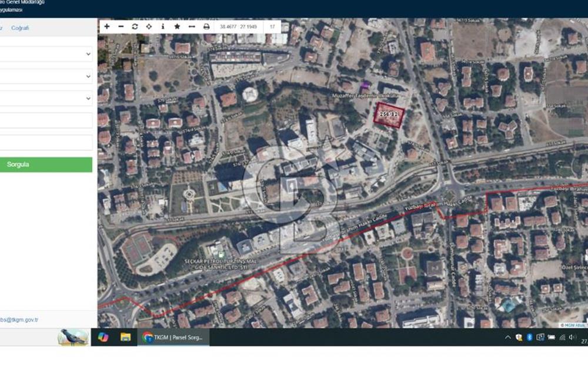Click the refresh map icon

click(135, 26)
